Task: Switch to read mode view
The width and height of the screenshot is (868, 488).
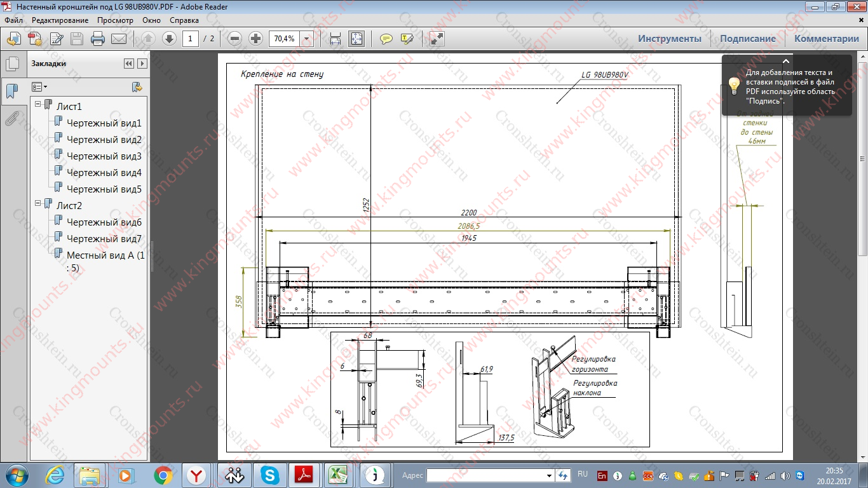Action: click(437, 39)
